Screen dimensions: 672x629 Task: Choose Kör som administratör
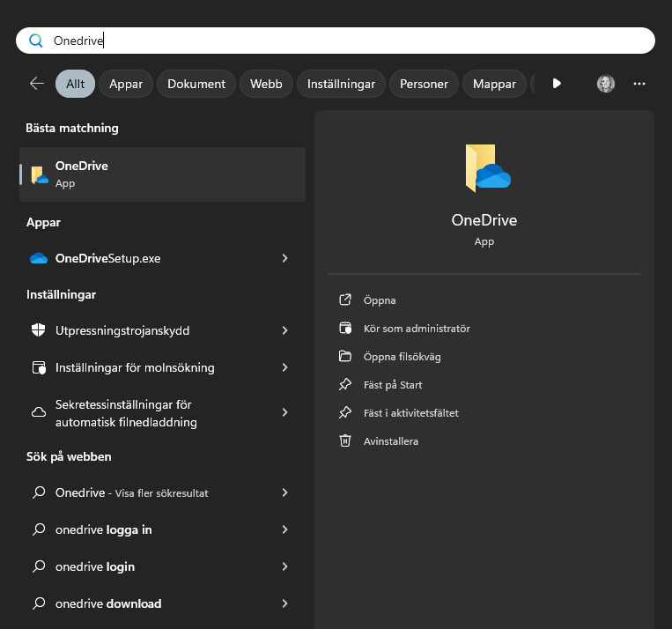coord(417,329)
